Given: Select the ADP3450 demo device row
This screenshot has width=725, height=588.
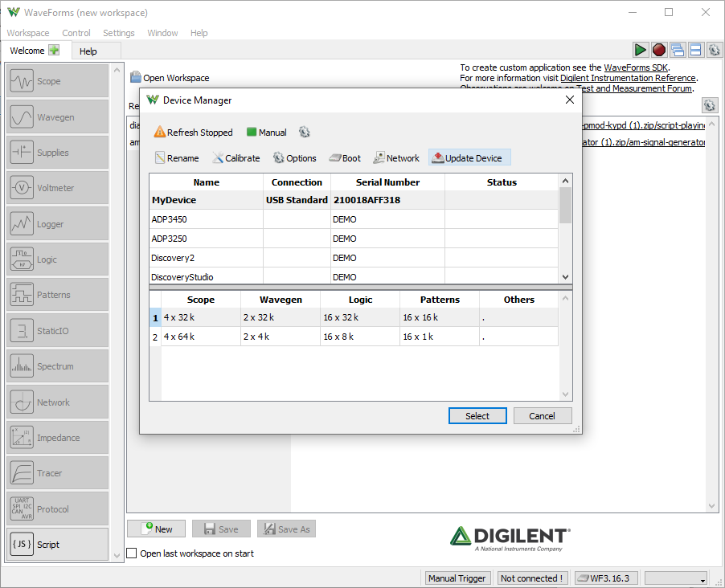Looking at the screenshot, I should 354,219.
